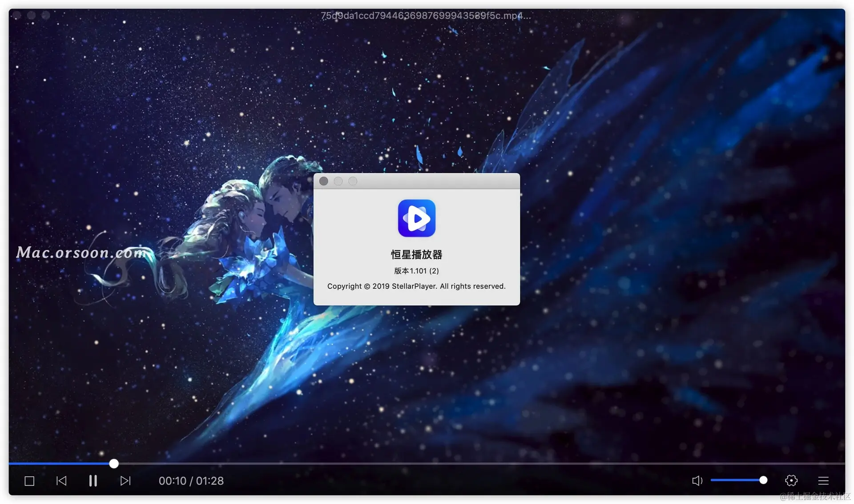
Task: Skip to the previous video
Action: [x=61, y=481]
